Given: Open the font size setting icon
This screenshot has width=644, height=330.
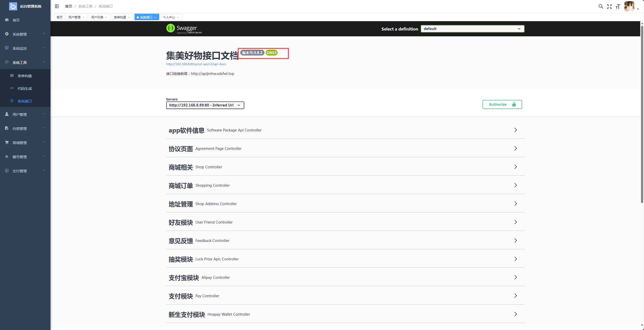Looking at the screenshot, I should tap(618, 7).
